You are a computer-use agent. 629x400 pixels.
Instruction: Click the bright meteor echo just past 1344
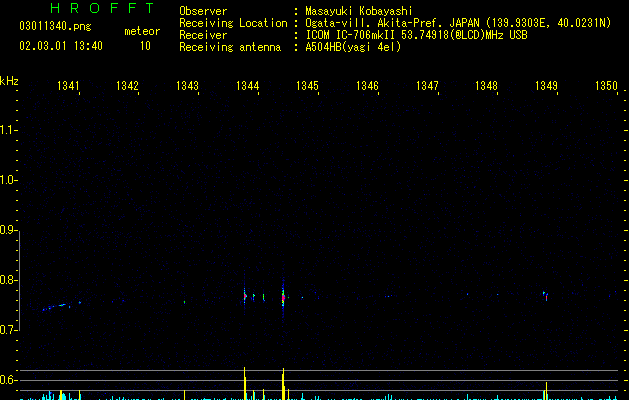pos(245,296)
